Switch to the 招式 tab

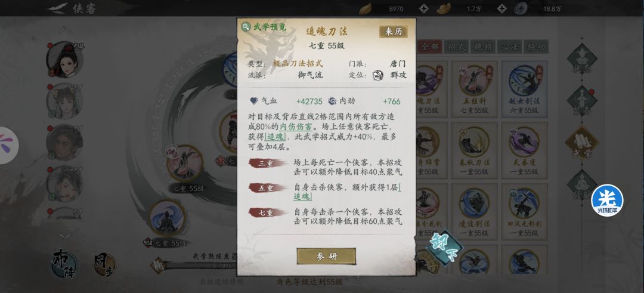click(456, 47)
